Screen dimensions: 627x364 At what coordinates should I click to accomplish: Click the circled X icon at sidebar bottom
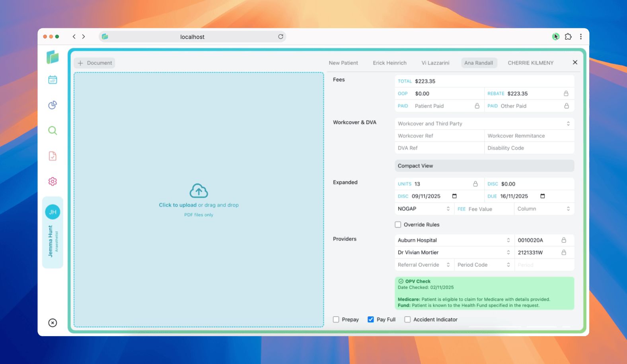tap(53, 323)
